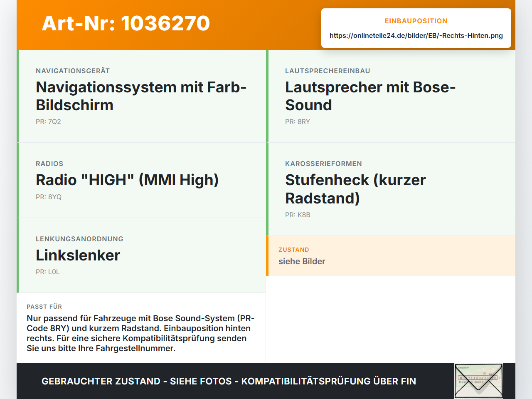Image resolution: width=532 pixels, height=399 pixels.
Task: Select the PR: 8YQ code
Action: [x=49, y=197]
